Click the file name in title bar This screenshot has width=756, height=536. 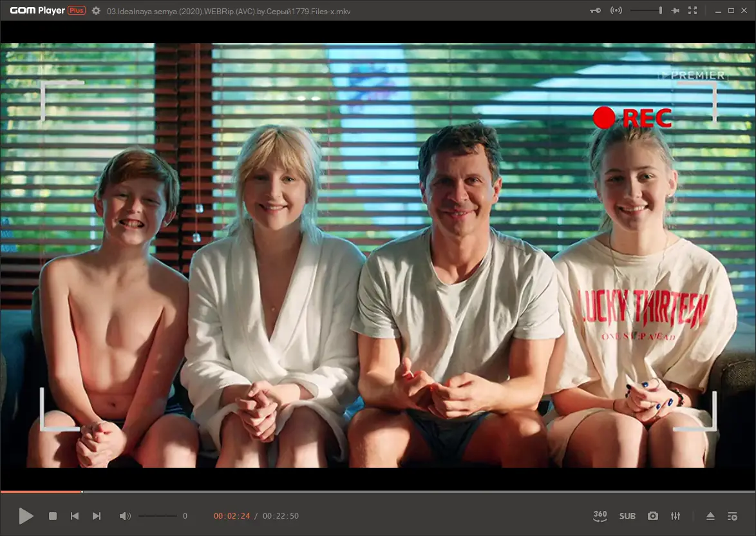[x=229, y=11]
